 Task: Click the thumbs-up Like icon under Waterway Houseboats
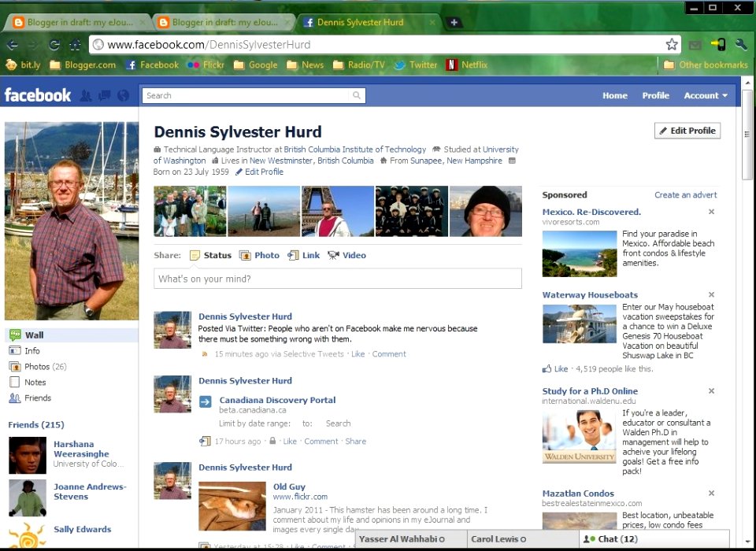(x=547, y=369)
